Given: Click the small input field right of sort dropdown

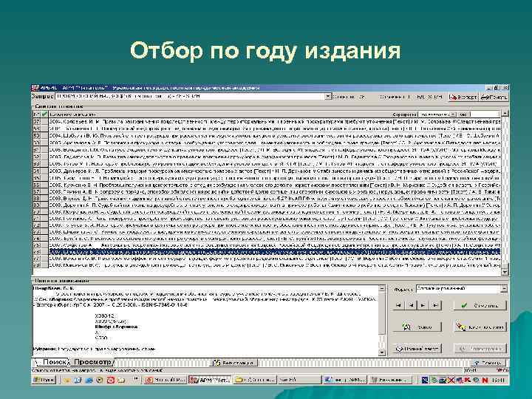Looking at the screenshot, I should click(x=484, y=115).
